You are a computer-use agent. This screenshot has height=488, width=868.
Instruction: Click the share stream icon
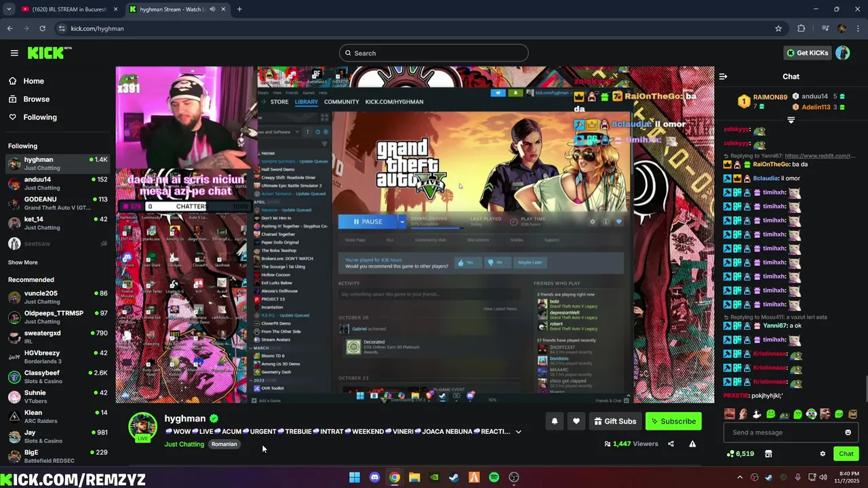click(x=671, y=444)
